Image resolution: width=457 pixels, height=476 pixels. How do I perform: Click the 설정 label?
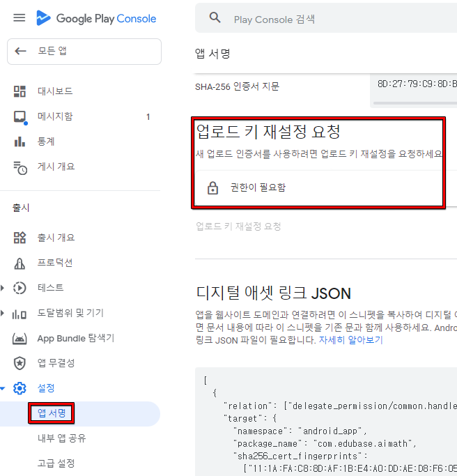coord(46,388)
